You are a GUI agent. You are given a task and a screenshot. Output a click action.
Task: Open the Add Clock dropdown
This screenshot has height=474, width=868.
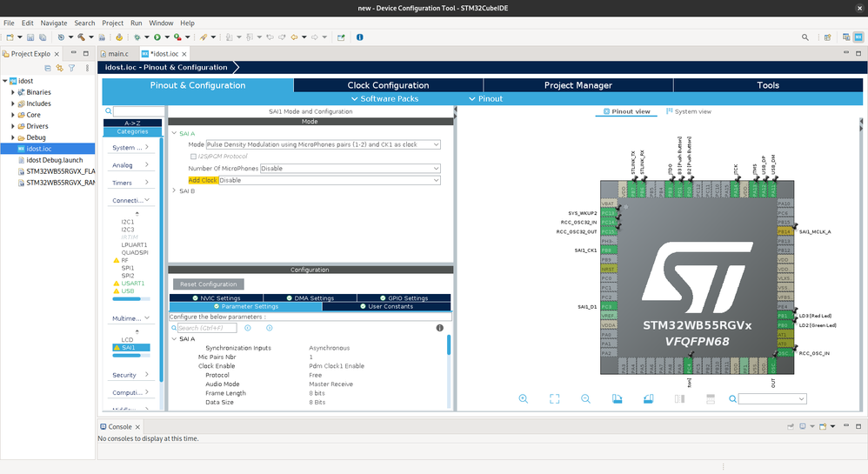point(330,180)
